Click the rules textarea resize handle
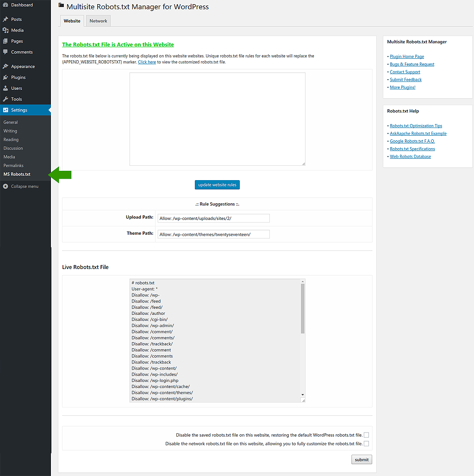Viewport: 474px width, 476px height. click(x=304, y=164)
